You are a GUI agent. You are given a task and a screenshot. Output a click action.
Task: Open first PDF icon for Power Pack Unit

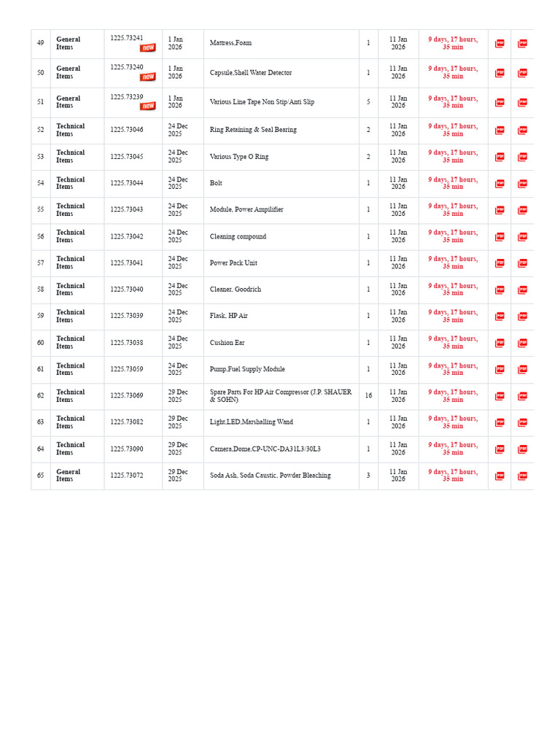499,263
